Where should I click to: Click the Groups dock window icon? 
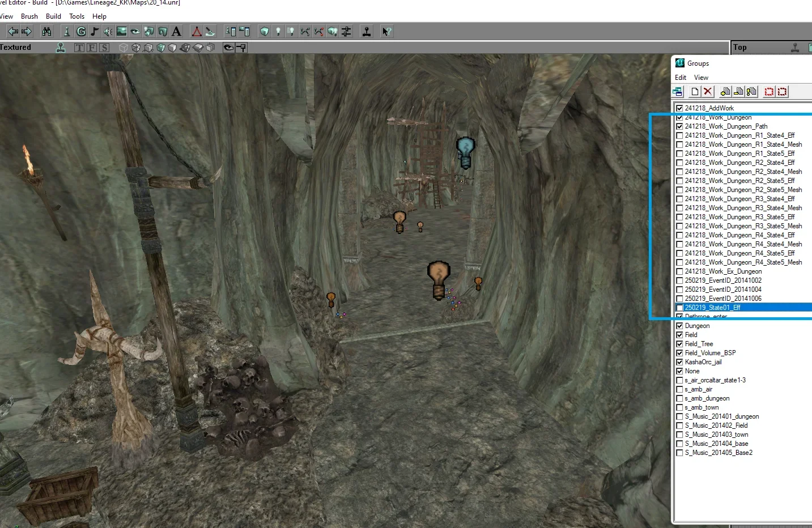click(678, 92)
